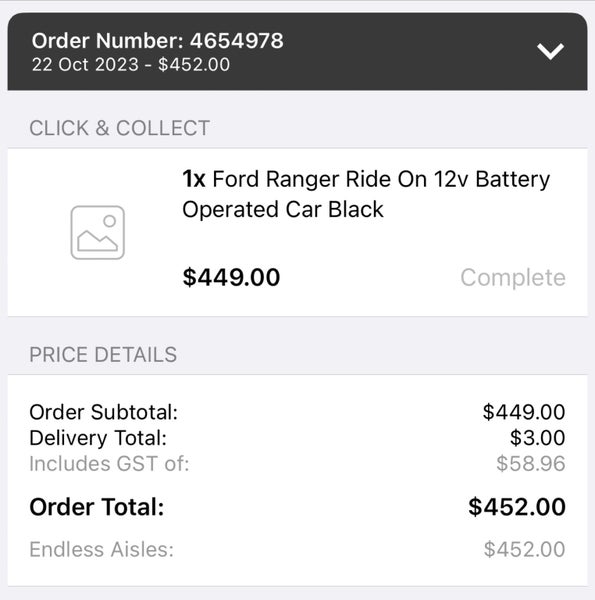The image size is (595, 600).
Task: Tap the bold Order Total label
Action: (x=97, y=507)
